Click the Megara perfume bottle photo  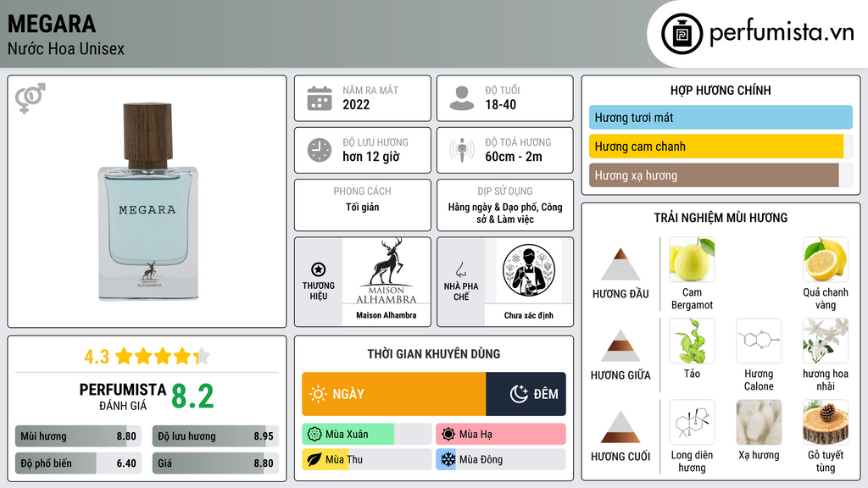[x=147, y=202]
